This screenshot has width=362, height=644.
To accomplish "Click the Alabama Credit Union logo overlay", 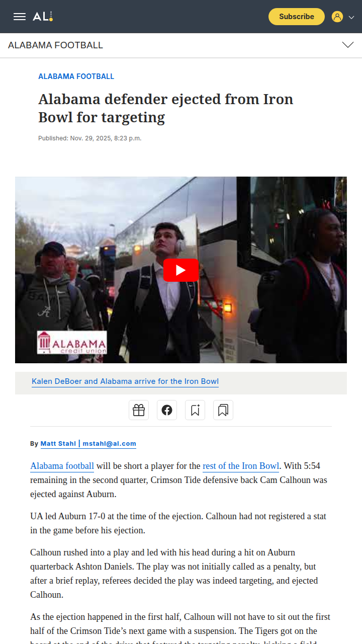I will 72,342.
